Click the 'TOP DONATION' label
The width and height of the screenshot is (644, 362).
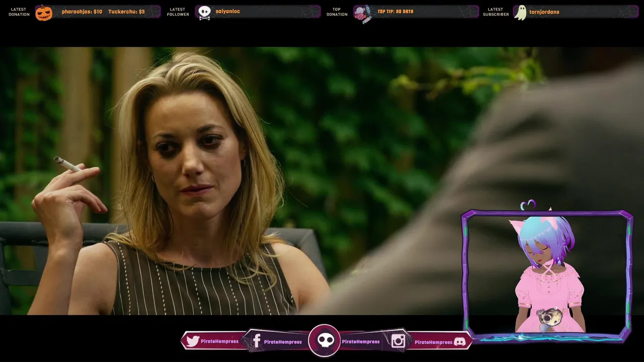coord(337,12)
